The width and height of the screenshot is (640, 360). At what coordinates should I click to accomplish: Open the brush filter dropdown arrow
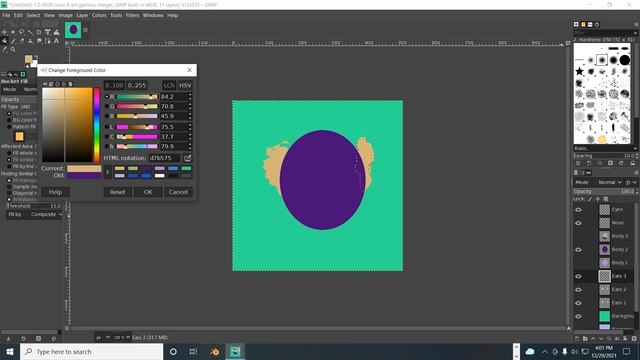coord(635,33)
